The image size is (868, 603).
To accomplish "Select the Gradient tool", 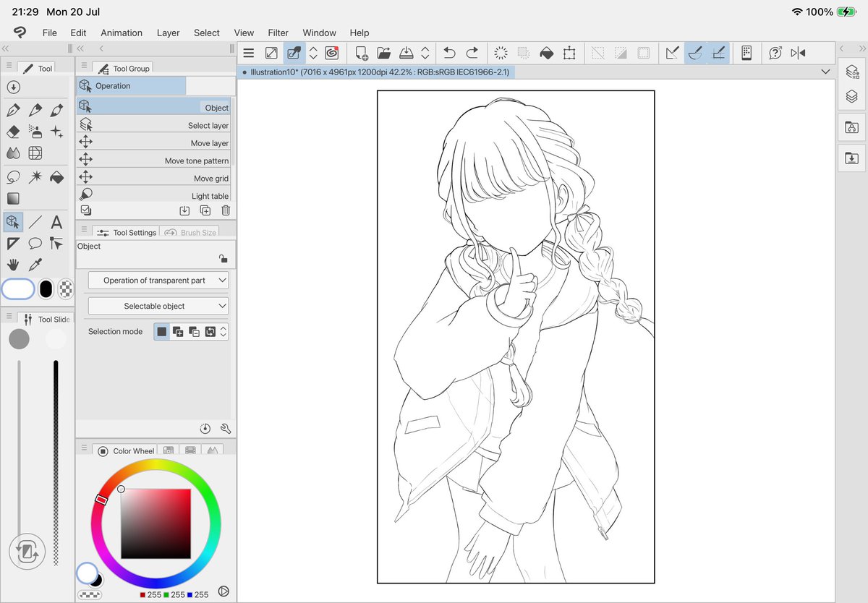I will pos(13,198).
